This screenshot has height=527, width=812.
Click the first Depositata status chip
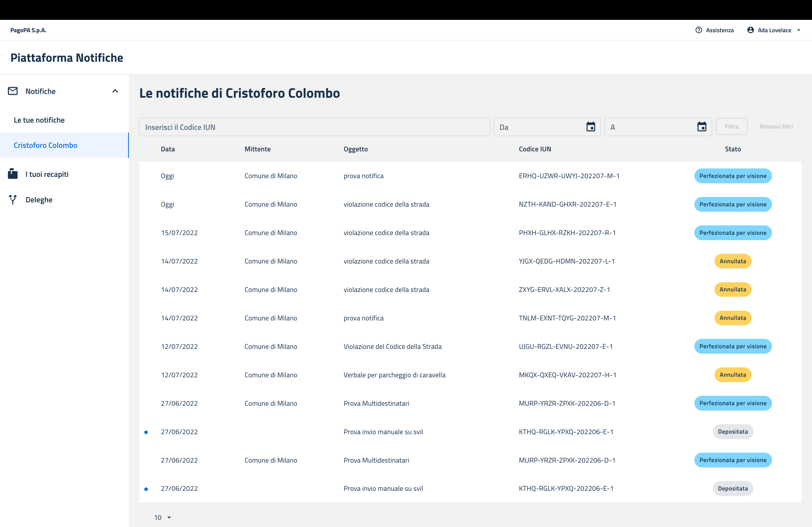coord(733,431)
